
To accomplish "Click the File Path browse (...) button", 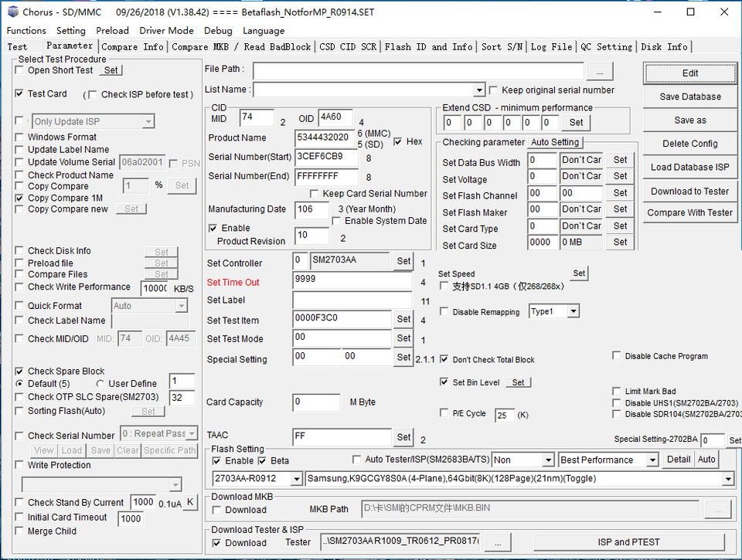I will 600,71.
